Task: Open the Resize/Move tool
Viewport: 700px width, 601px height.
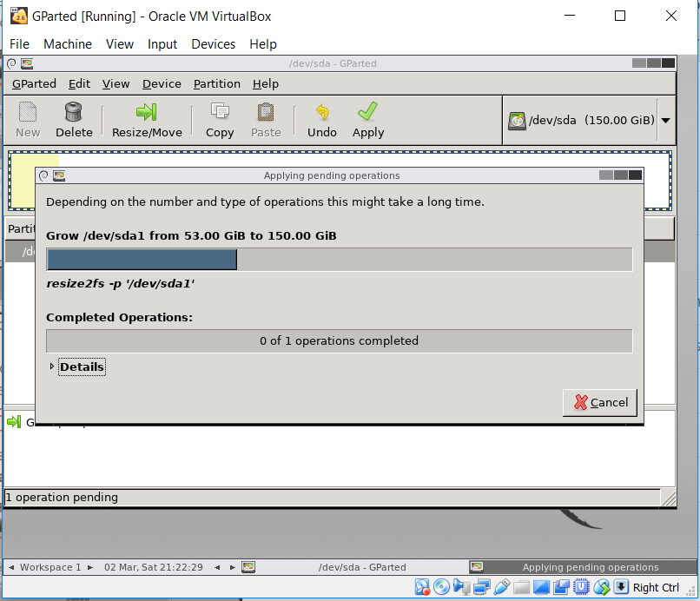Action: click(x=145, y=119)
